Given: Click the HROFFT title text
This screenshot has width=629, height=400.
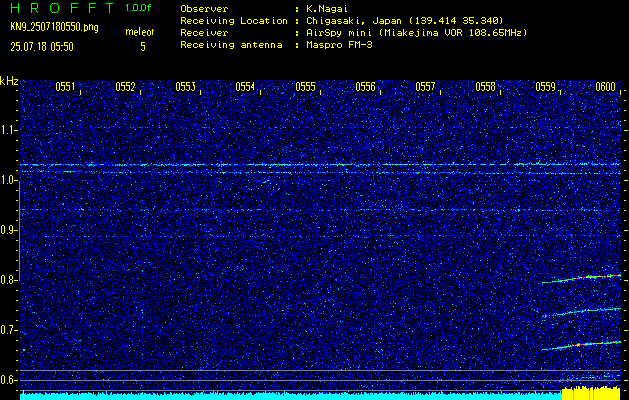Looking at the screenshot, I should pos(62,9).
